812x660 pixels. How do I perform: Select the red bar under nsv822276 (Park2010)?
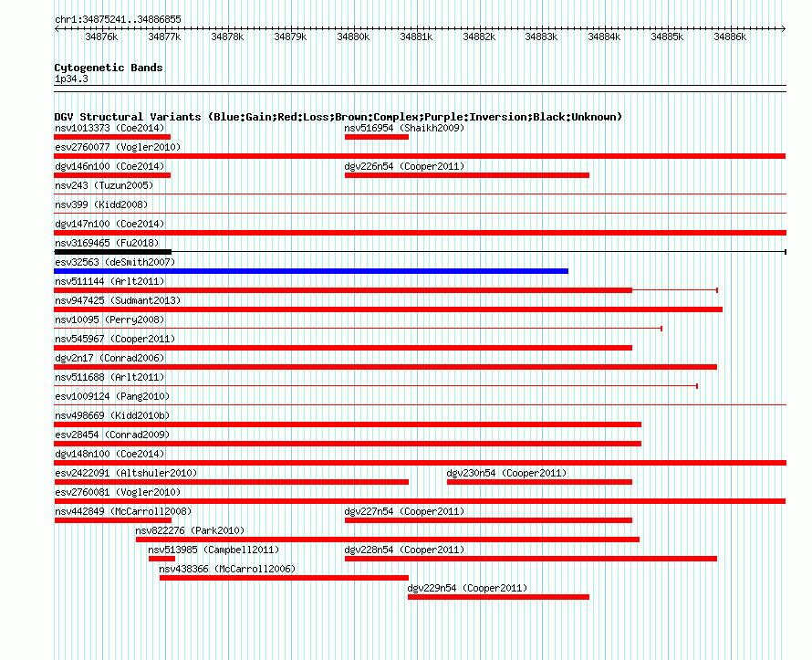(388, 540)
